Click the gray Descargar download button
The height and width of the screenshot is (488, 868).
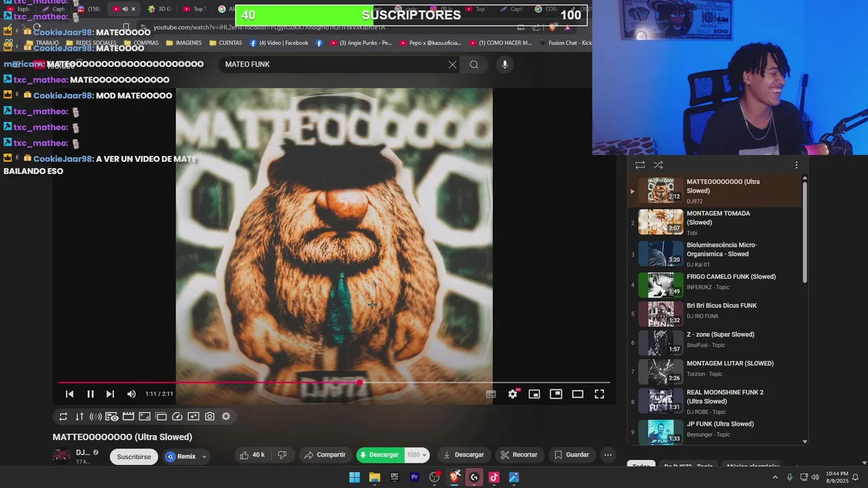[464, 455]
